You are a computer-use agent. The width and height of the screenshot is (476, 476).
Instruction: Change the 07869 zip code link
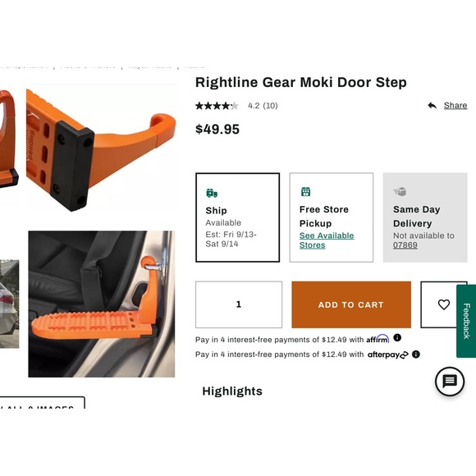[x=405, y=245]
